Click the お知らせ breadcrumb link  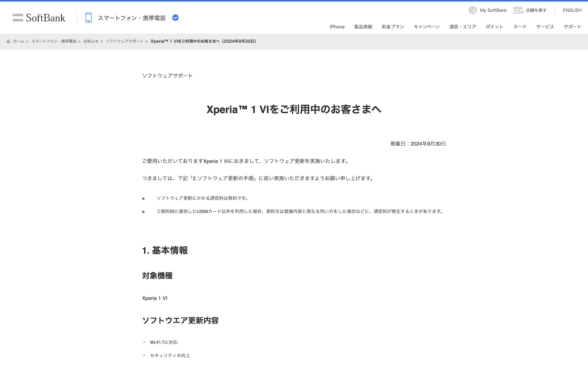(91, 41)
